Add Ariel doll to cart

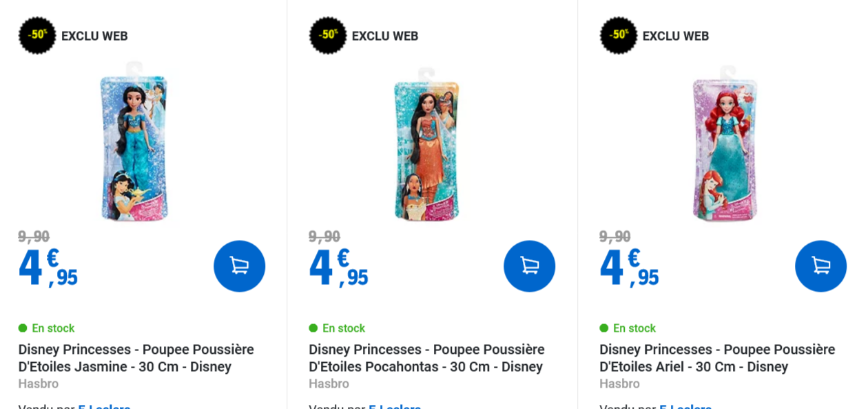coord(820,266)
